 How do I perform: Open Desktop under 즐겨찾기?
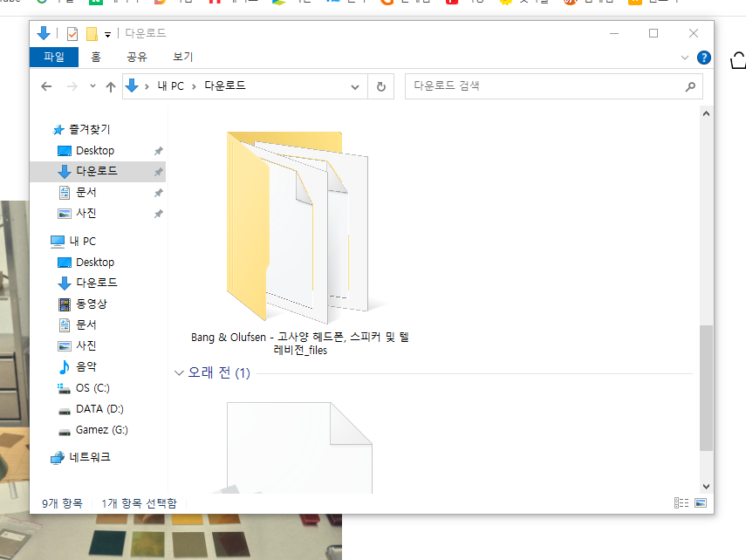tap(95, 151)
